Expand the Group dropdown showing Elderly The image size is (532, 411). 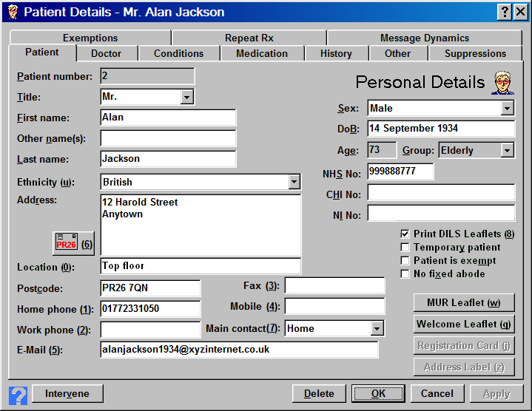[508, 151]
